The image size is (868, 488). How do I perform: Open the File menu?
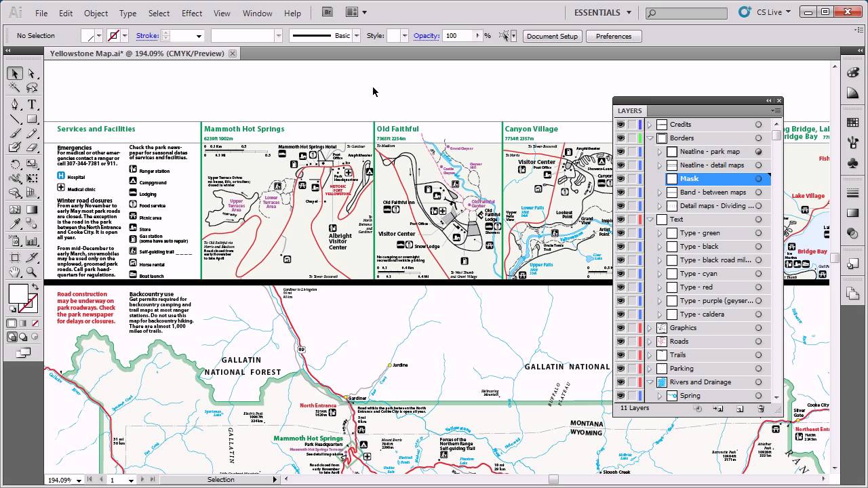[x=41, y=13]
